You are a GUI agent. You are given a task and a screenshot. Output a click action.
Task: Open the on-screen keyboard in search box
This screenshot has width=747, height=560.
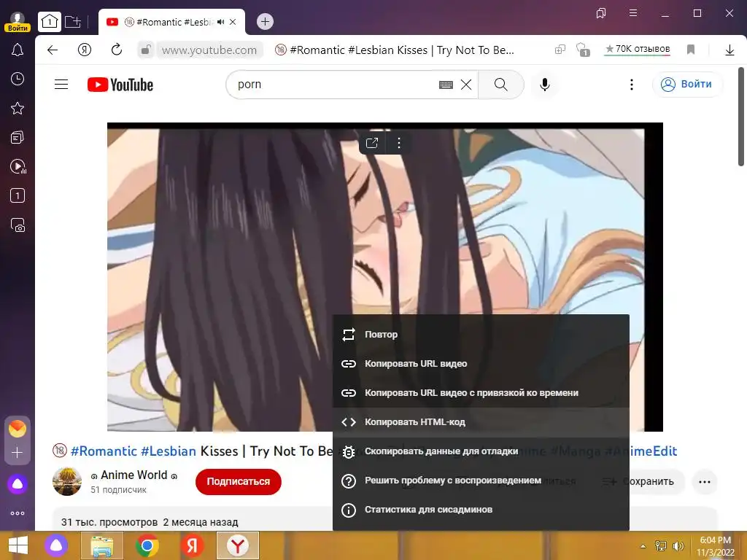(446, 85)
